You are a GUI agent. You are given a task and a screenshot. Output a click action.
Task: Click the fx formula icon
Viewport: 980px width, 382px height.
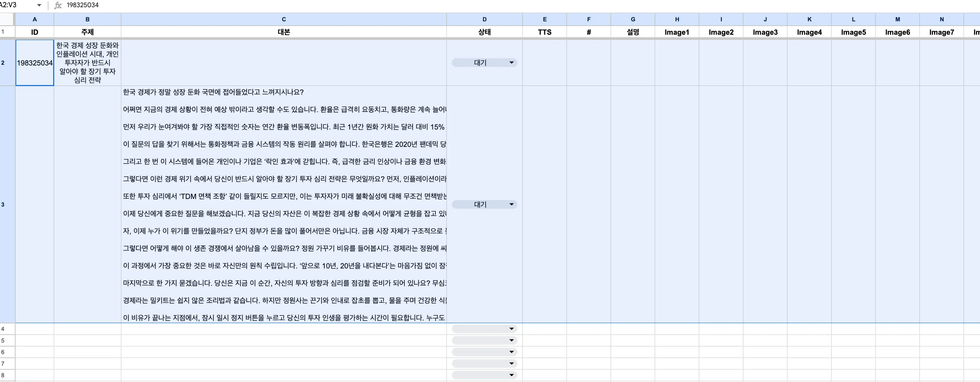58,5
